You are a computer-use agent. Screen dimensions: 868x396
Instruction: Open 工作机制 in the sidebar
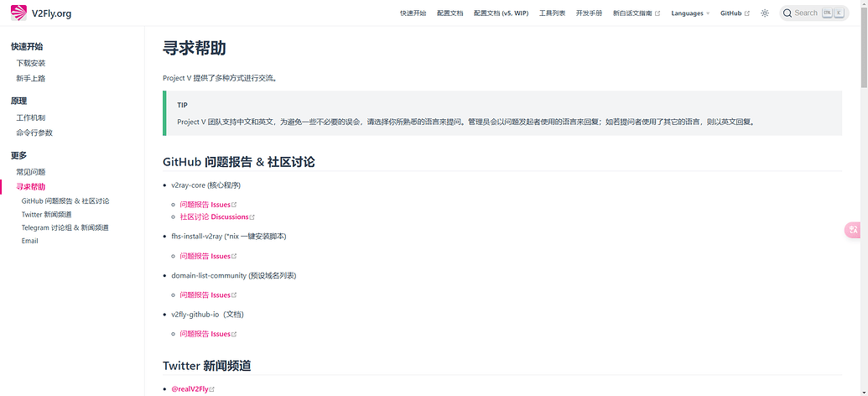(30, 117)
